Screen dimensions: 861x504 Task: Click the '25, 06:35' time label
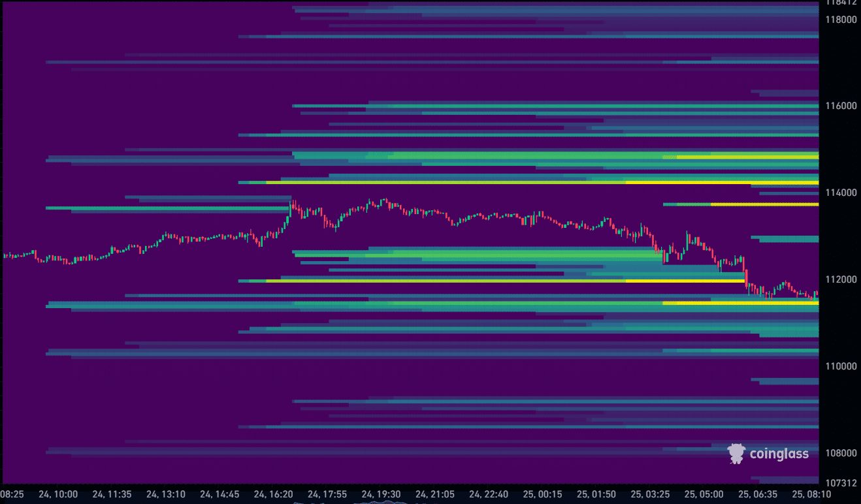[758, 494]
